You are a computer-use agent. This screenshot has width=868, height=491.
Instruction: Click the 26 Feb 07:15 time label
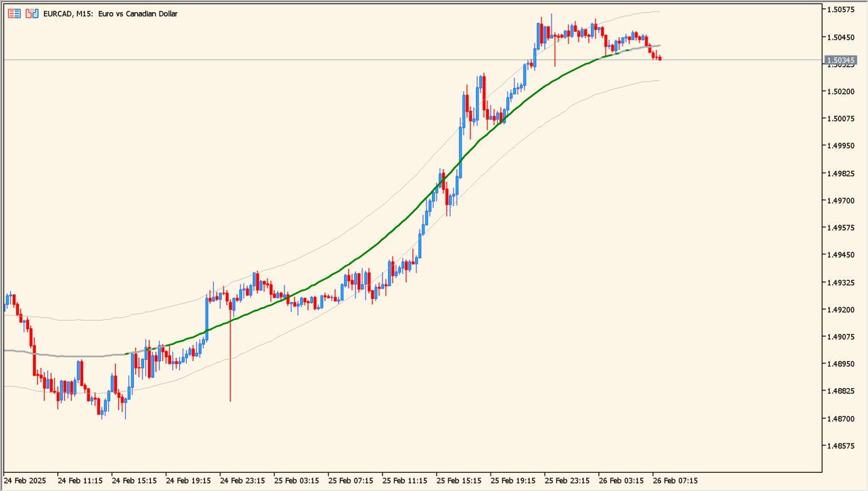pos(675,481)
